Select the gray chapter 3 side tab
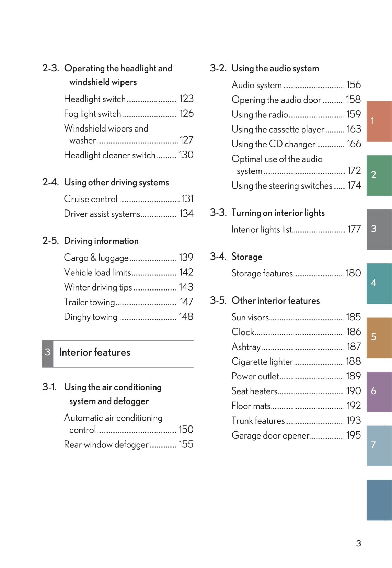 click(379, 229)
